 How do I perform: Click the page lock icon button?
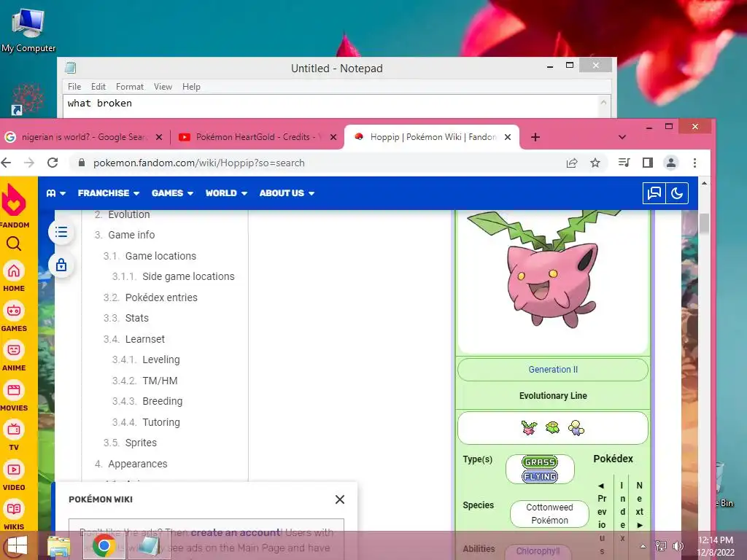[61, 265]
